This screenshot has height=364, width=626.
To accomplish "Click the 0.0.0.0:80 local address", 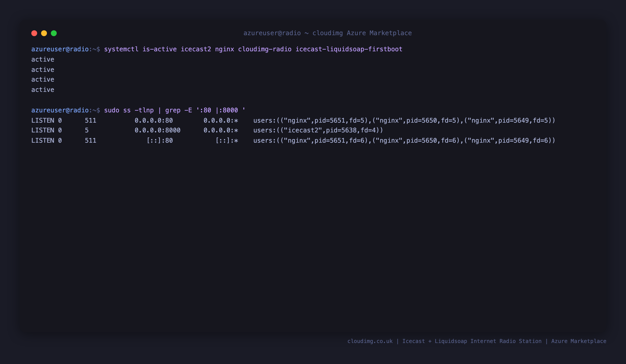I will point(154,121).
